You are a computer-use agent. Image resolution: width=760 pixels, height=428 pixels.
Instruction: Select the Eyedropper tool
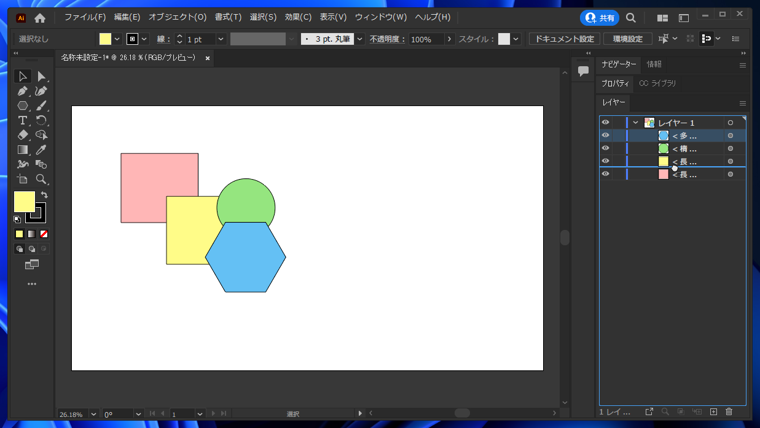[41, 150]
